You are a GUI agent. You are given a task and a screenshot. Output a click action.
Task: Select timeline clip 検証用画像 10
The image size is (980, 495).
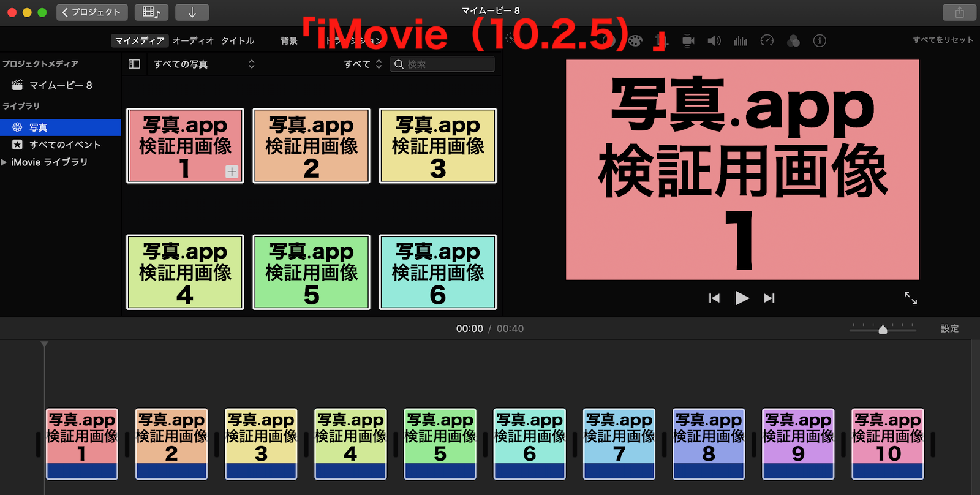click(x=888, y=444)
